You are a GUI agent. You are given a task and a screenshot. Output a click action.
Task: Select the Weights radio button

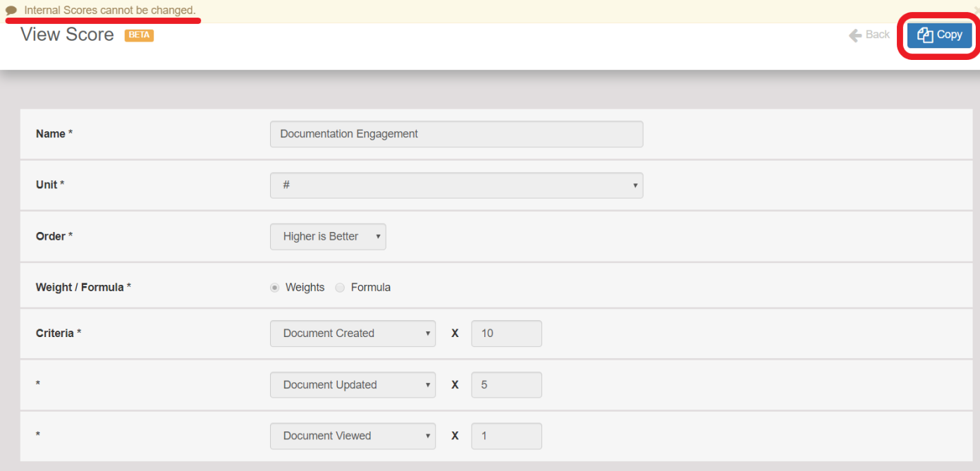pos(275,288)
